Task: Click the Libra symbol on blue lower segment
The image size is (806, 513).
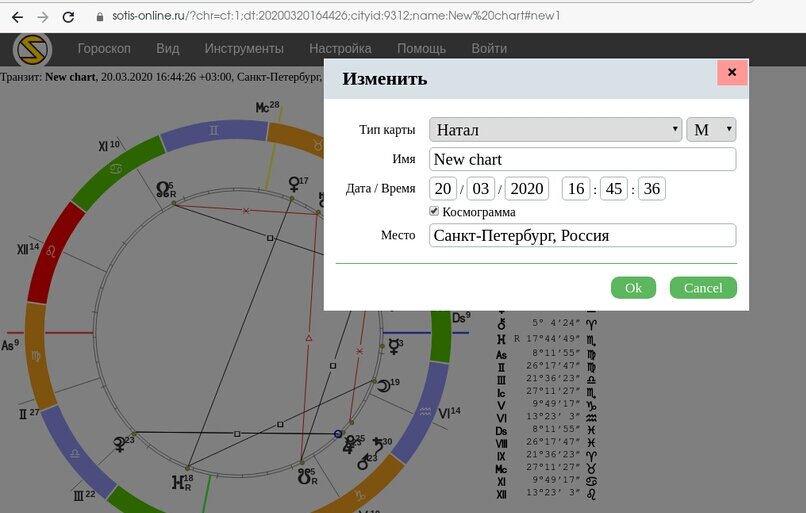Action: 75,453
